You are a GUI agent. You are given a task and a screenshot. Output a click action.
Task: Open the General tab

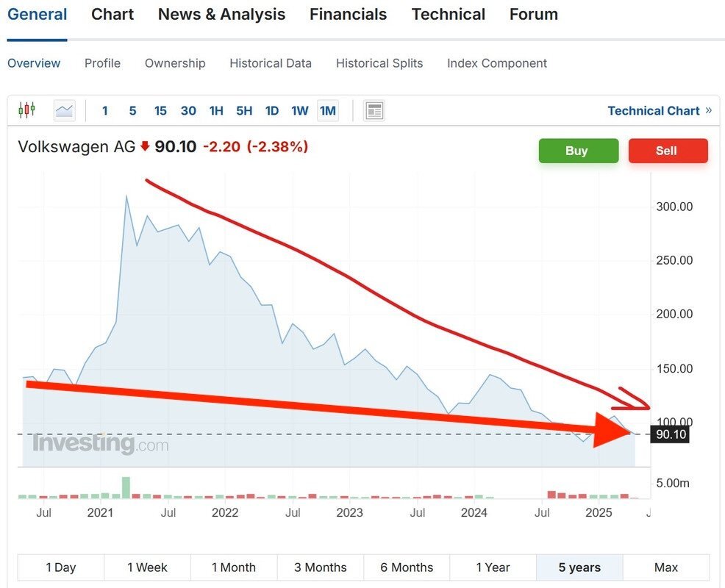click(37, 14)
